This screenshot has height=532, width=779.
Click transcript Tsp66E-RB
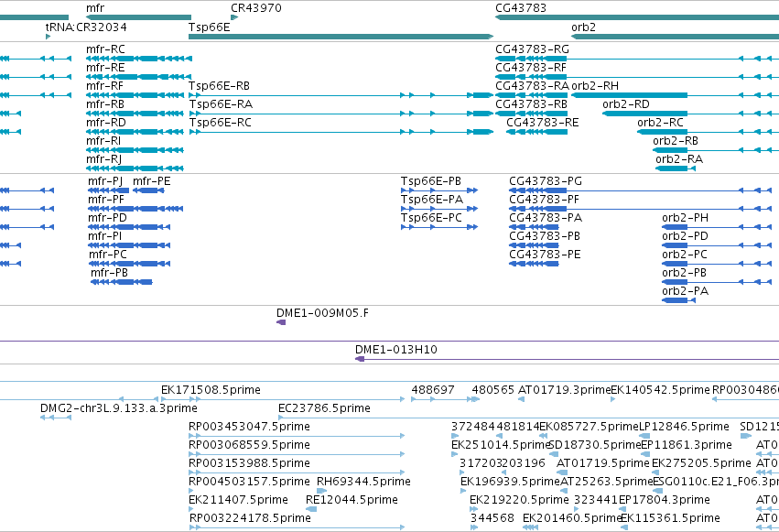(341, 95)
